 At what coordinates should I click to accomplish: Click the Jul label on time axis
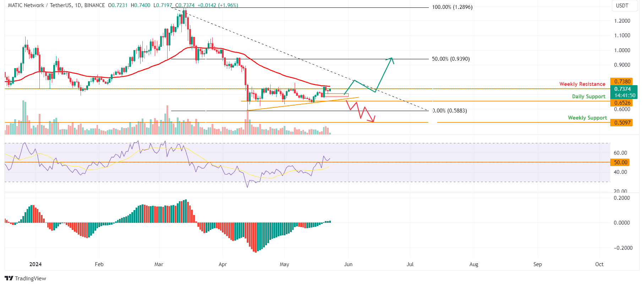coord(410,264)
